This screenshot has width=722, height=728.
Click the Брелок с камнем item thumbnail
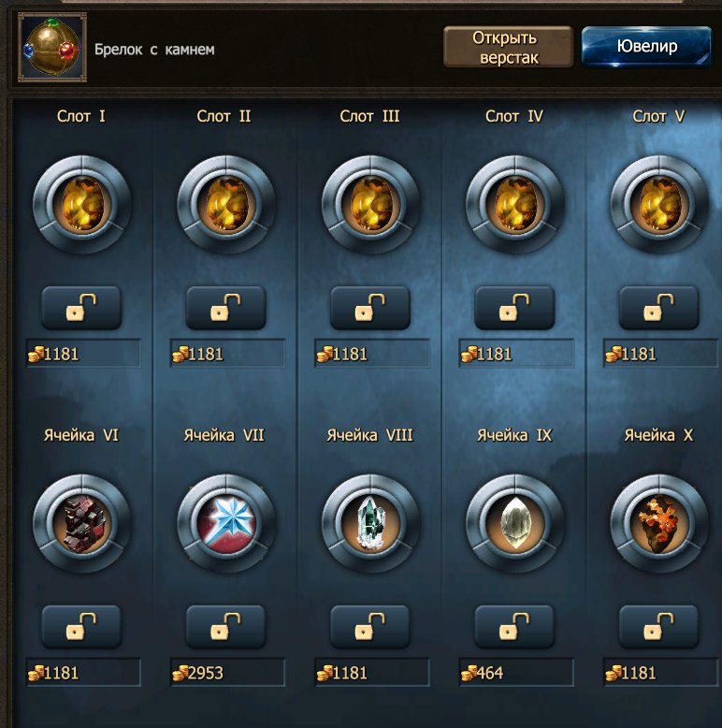[x=52, y=48]
